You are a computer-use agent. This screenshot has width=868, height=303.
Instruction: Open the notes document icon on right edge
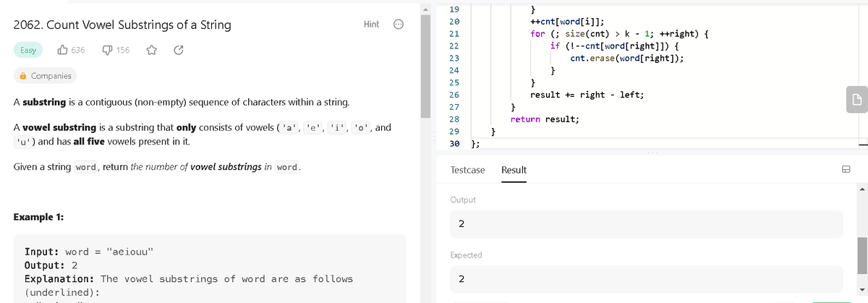[x=856, y=100]
